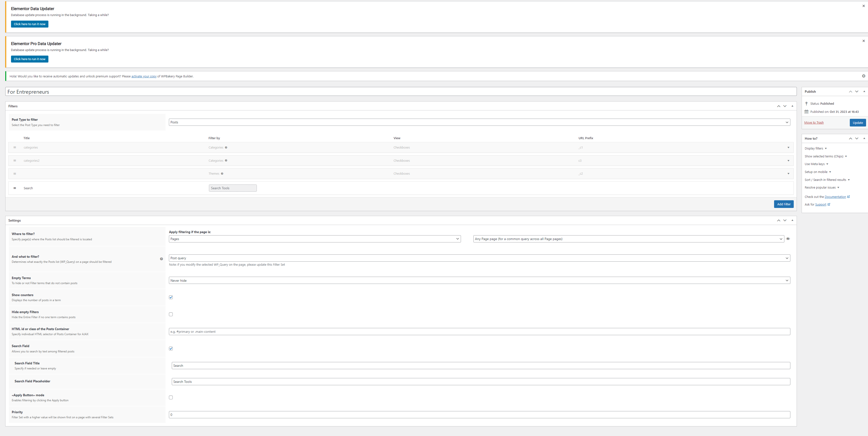Open the Empty Terms dropdown
This screenshot has width=868, height=436.
[x=479, y=280]
